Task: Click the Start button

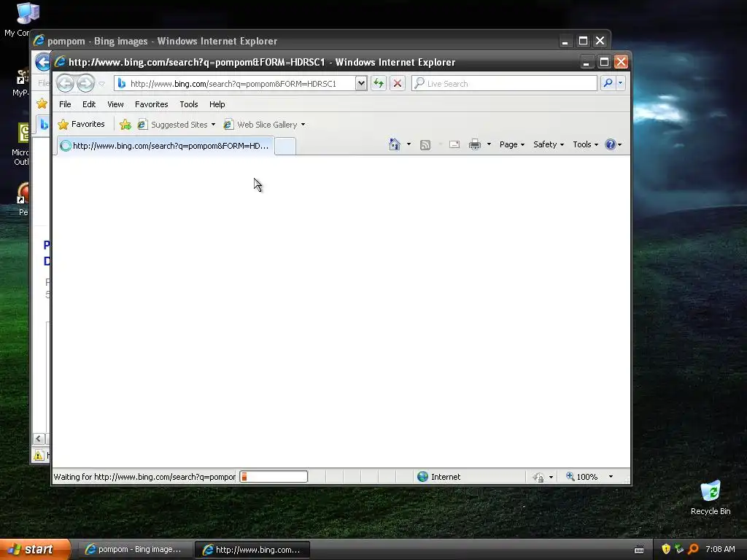Action: pos(35,550)
